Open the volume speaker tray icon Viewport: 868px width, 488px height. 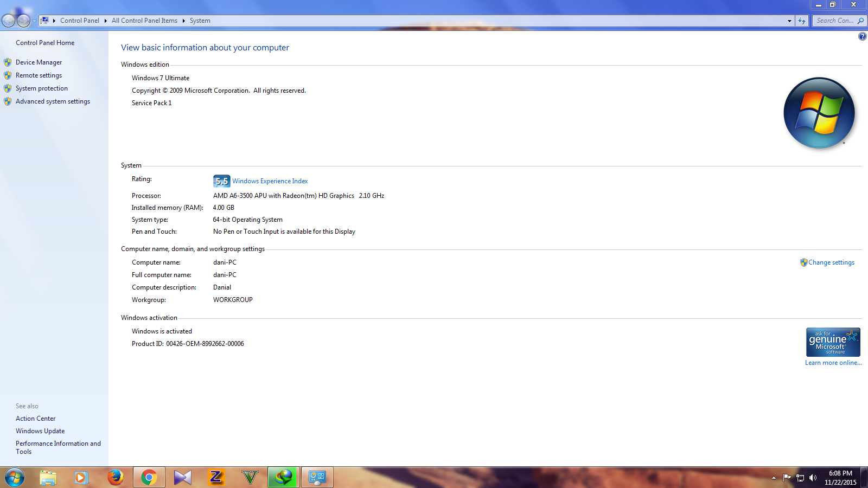(813, 478)
